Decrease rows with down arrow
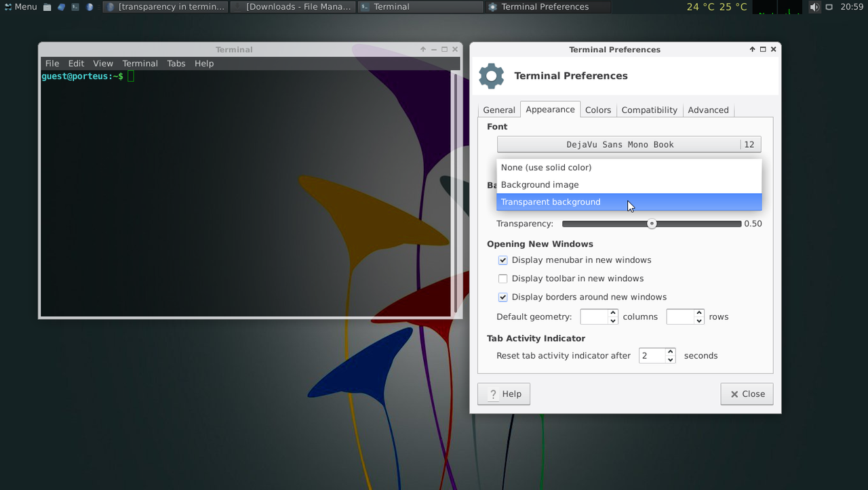The height and width of the screenshot is (490, 868). pyautogui.click(x=699, y=321)
